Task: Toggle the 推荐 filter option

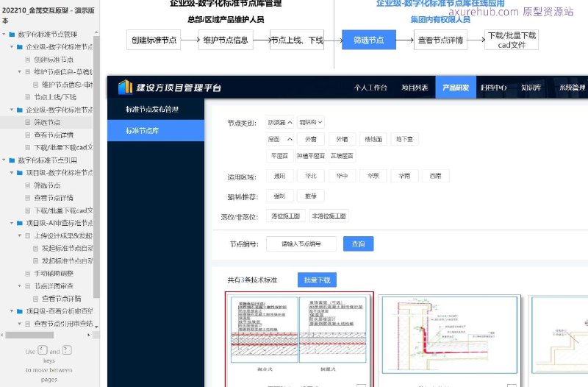Action: pyautogui.click(x=310, y=196)
